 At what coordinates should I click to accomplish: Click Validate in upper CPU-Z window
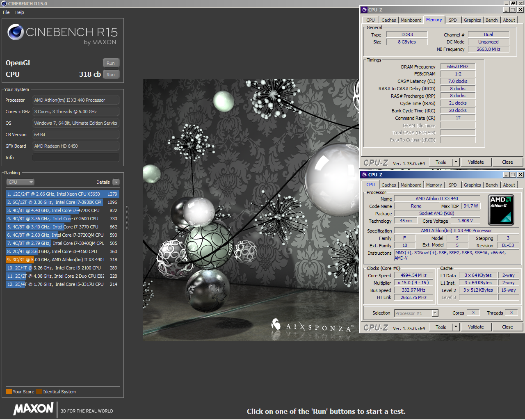pos(476,162)
